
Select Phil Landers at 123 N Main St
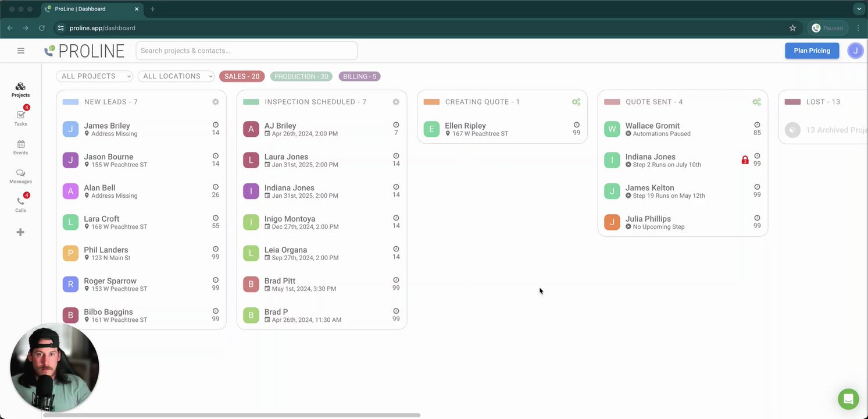(141, 253)
